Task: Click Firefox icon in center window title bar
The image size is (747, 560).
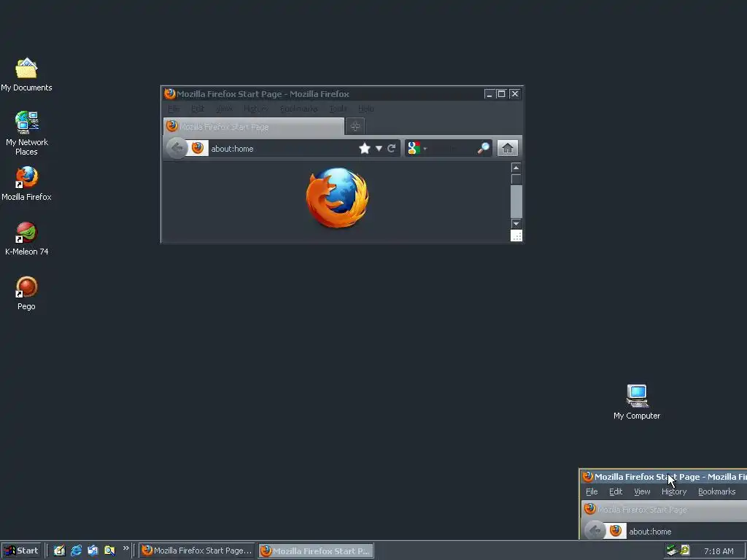Action: point(169,94)
